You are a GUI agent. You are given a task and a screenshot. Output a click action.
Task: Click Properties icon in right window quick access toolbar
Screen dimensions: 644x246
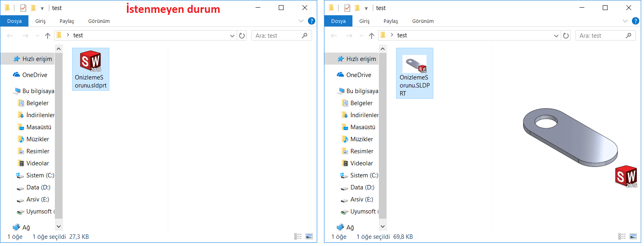pyautogui.click(x=347, y=8)
